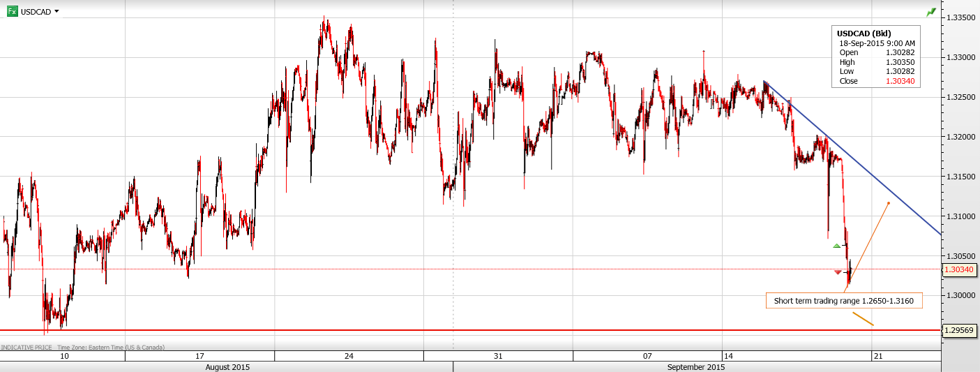The width and height of the screenshot is (980, 372).
Task: Click the September 2015 month label
Action: pos(695,366)
